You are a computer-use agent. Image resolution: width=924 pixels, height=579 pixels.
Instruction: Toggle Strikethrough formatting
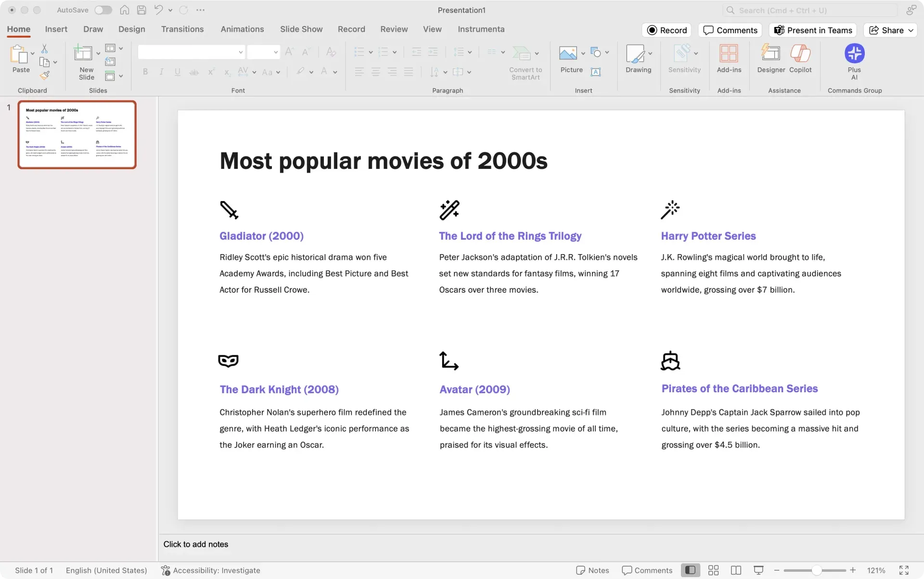tap(194, 72)
